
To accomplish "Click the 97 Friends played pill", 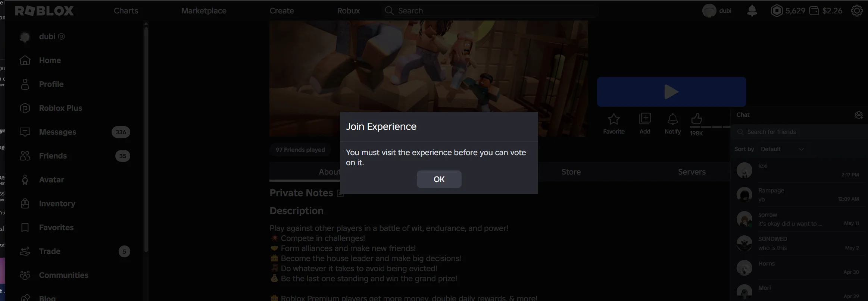I will (300, 150).
